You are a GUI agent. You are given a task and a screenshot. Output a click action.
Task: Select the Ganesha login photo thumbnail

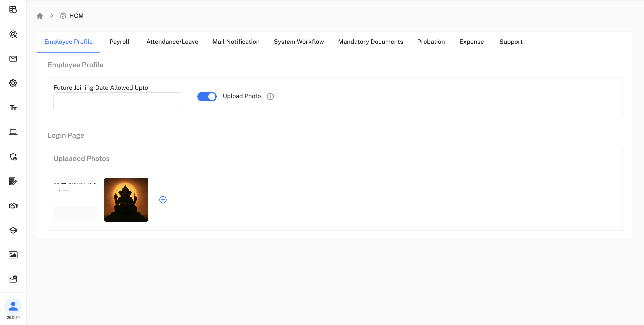(x=126, y=200)
